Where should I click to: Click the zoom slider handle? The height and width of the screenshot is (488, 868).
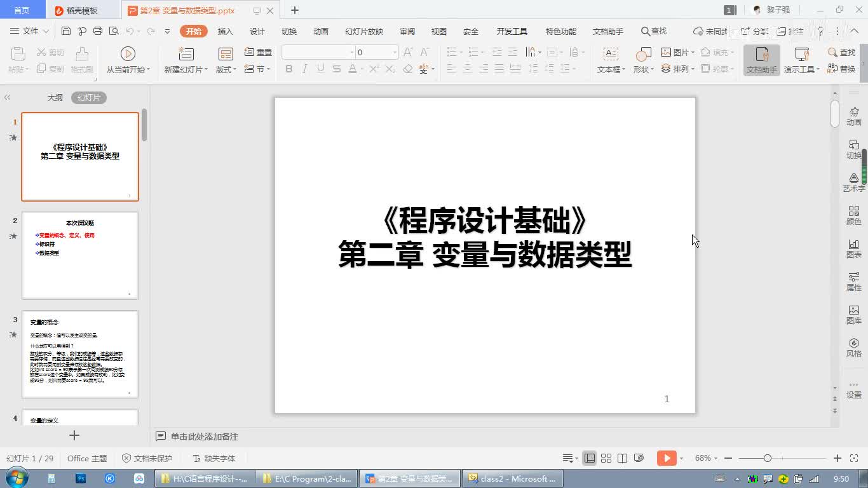(x=768, y=458)
